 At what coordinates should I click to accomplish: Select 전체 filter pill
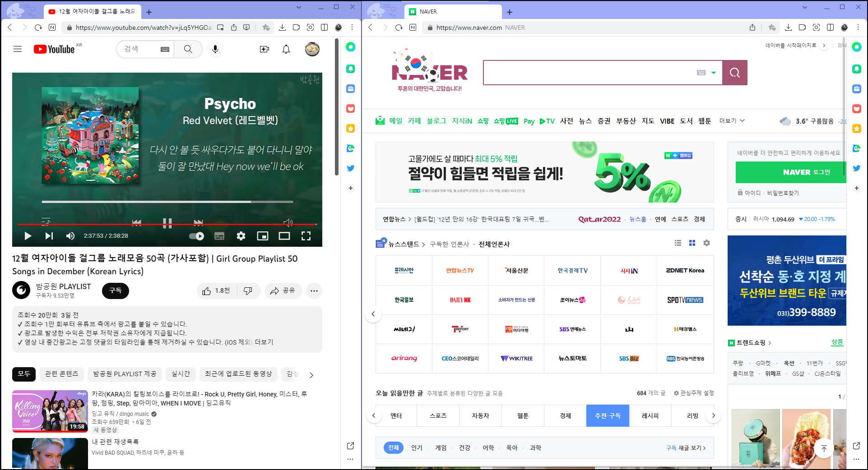click(x=394, y=447)
